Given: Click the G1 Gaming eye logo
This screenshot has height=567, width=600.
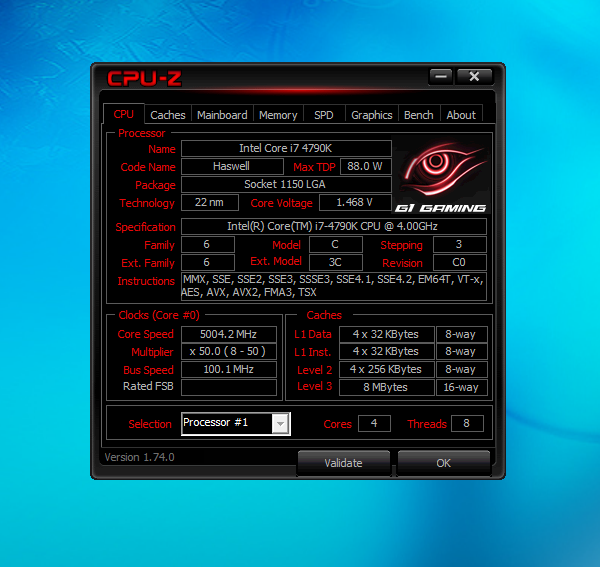Looking at the screenshot, I should pyautogui.click(x=441, y=174).
